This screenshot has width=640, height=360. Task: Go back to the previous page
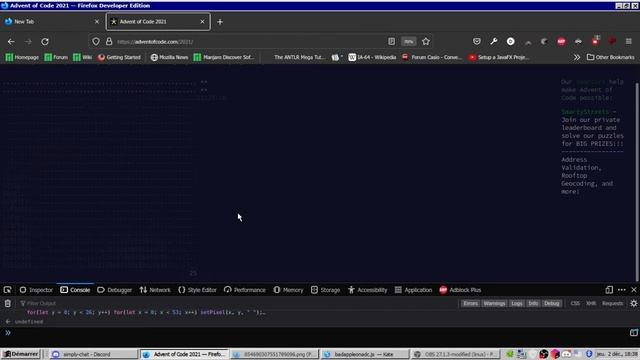click(11, 42)
